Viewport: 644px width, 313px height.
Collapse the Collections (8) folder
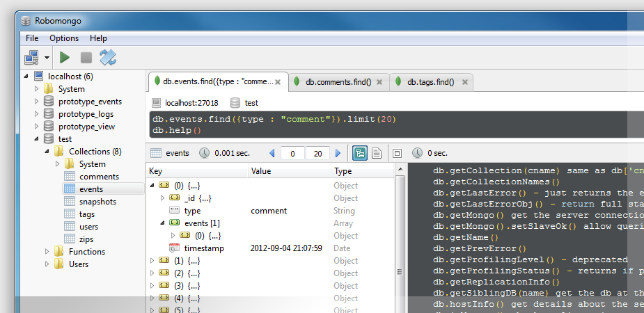(x=47, y=152)
